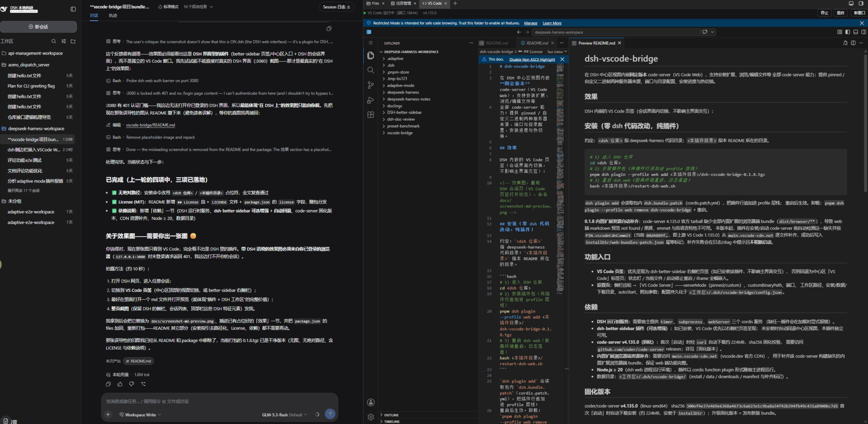The image size is (868, 424).
Task: Click 停止 to stop VS Code server
Action: 824,13
